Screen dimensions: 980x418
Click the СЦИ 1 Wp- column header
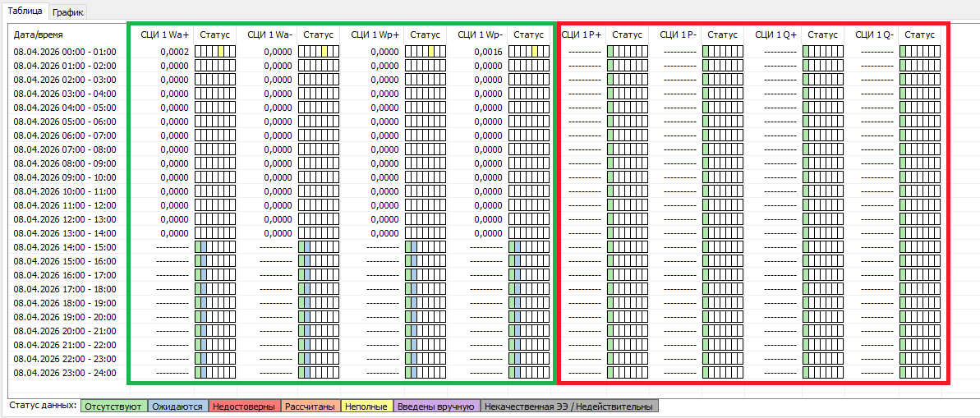(x=480, y=34)
